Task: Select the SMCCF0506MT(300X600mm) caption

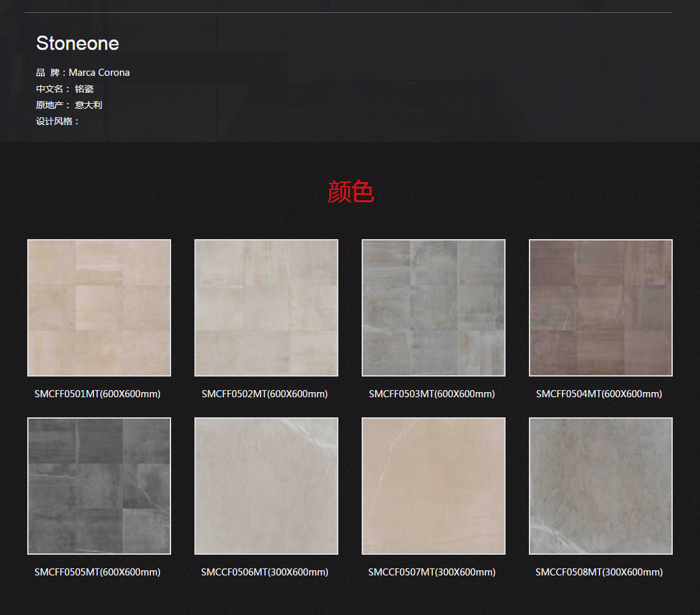Action: pos(264,572)
